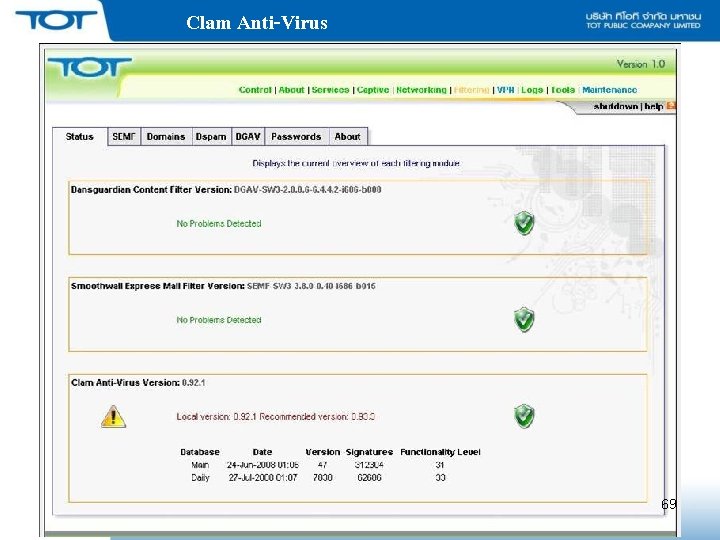
Task: Switch to the Passwords tab
Action: (296, 136)
